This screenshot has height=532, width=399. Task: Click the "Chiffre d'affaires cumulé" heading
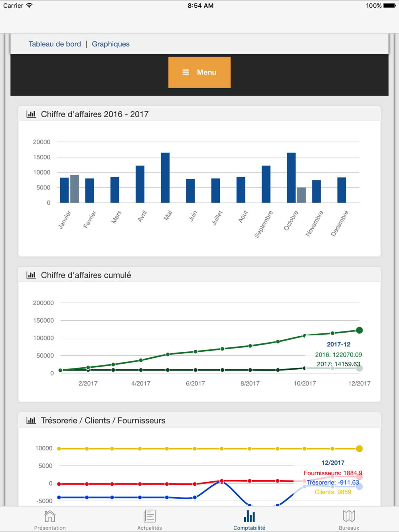pos(86,275)
